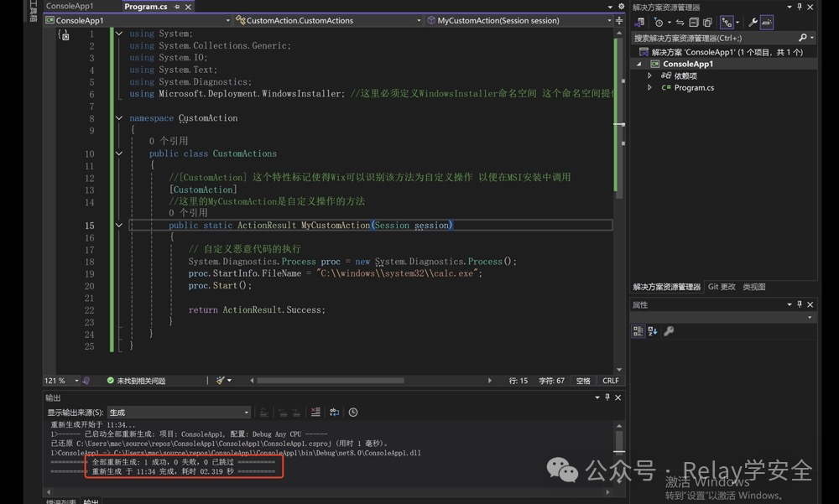Toggle auto-hide pin on Output panel
This screenshot has height=504, width=839.
(607, 397)
